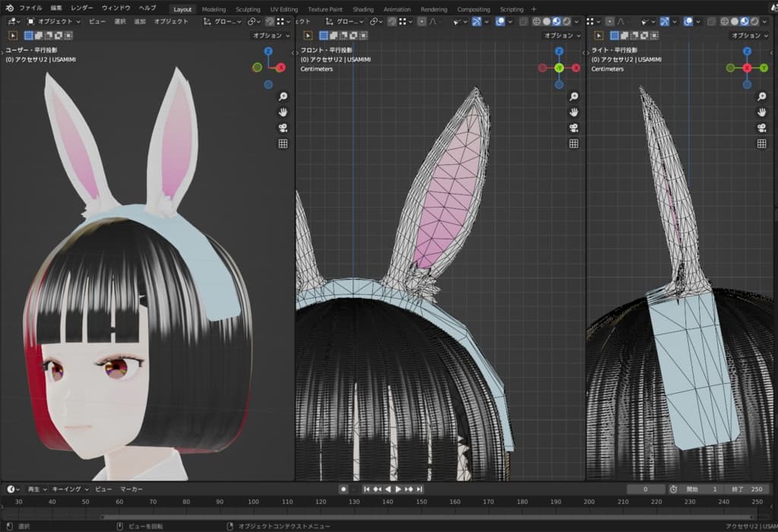Click the green Y axis on the left viewport gizmo

tap(257, 67)
